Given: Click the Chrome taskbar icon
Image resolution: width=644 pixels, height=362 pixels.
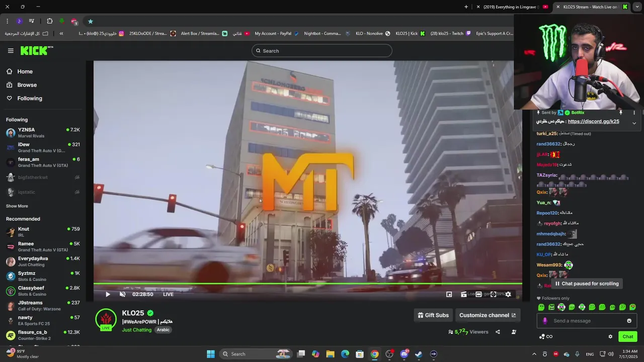Looking at the screenshot, I should point(375,354).
